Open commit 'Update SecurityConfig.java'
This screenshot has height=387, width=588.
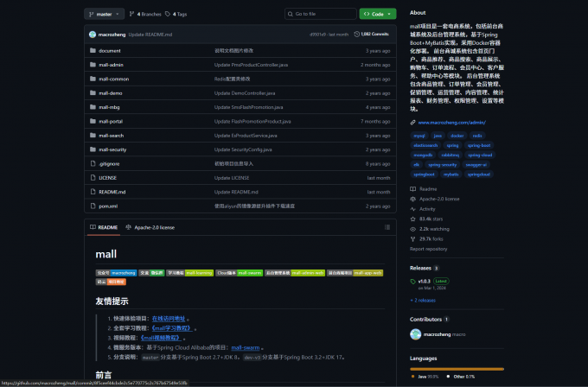pyautogui.click(x=243, y=149)
